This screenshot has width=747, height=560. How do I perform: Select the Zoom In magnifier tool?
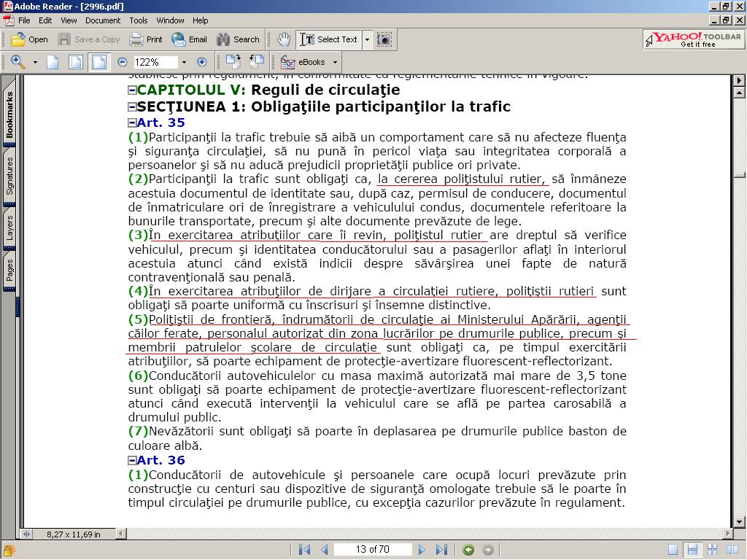point(18,62)
